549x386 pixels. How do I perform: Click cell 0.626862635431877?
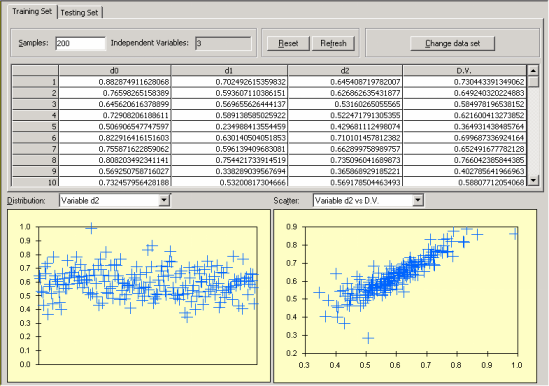[345, 93]
